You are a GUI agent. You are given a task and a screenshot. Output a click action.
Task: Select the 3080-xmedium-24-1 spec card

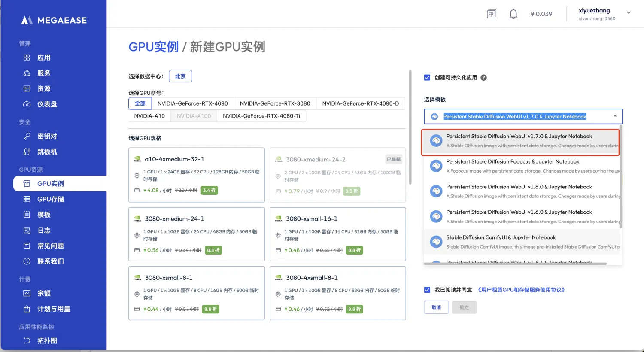point(197,234)
